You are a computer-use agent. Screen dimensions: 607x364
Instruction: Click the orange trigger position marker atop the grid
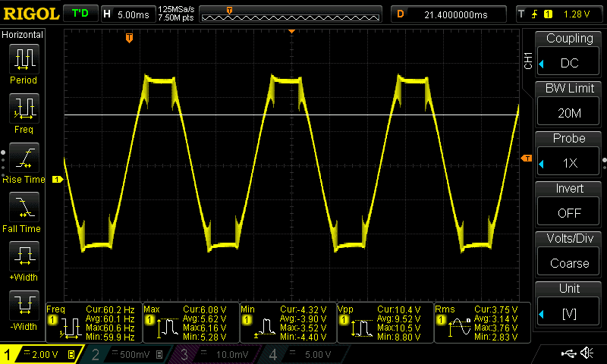[x=292, y=31]
